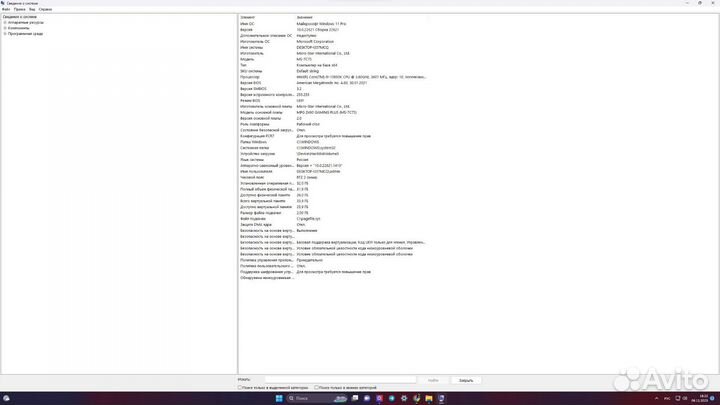Screen dimensions: 720x405
Task: Select the Сведения о системе root node
Action: (x=20, y=17)
